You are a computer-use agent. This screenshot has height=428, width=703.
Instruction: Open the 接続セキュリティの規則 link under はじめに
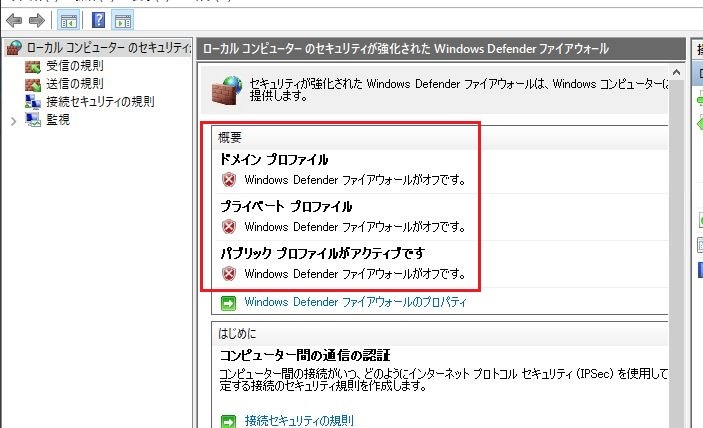tap(299, 421)
